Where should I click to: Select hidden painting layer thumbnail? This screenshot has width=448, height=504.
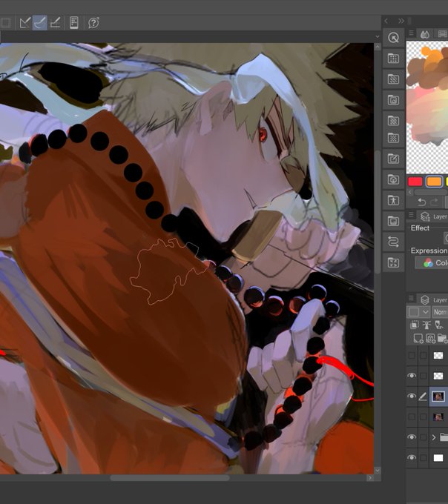click(x=438, y=417)
